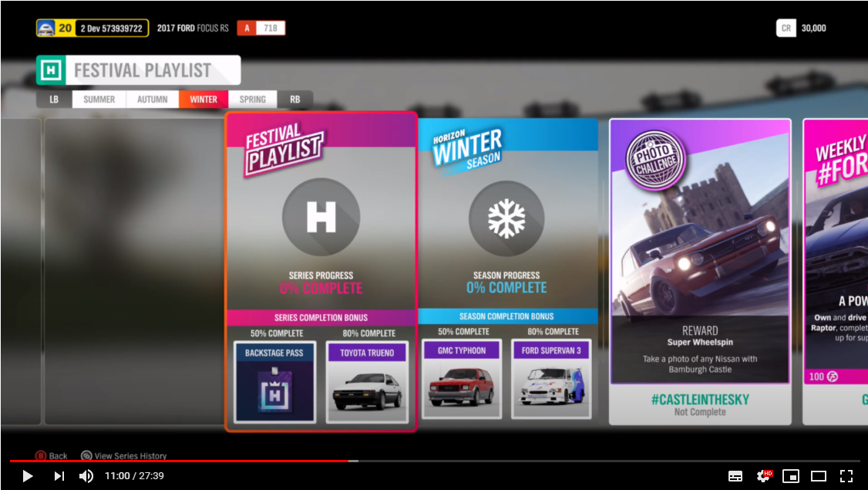
Task: Seek on the red video progress bar
Action: coord(179,461)
